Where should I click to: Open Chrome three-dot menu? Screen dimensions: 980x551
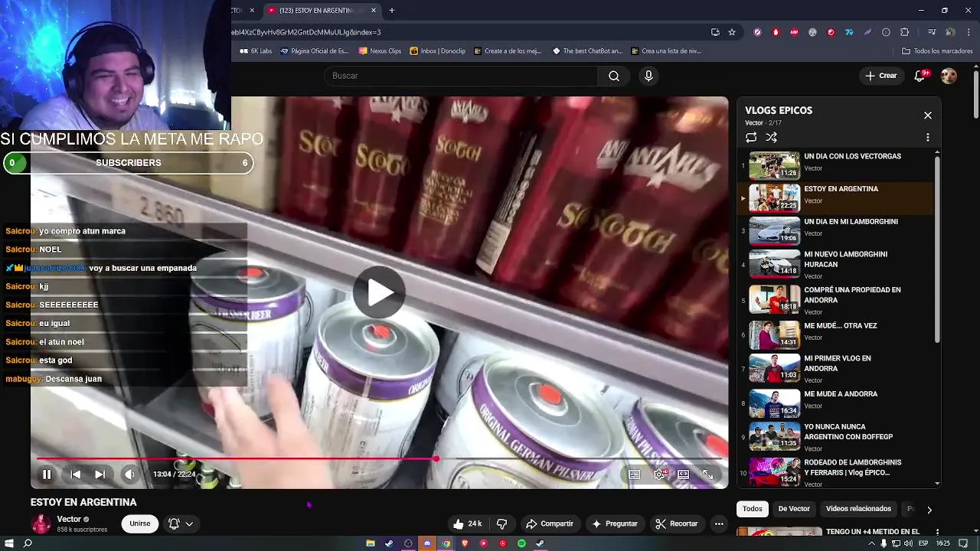click(969, 32)
